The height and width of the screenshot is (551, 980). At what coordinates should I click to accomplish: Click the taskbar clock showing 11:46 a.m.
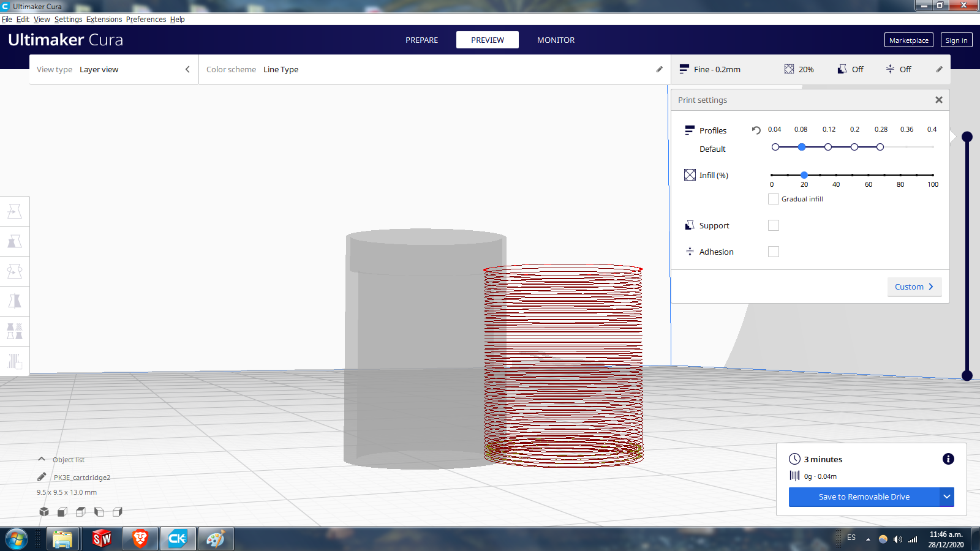point(946,539)
